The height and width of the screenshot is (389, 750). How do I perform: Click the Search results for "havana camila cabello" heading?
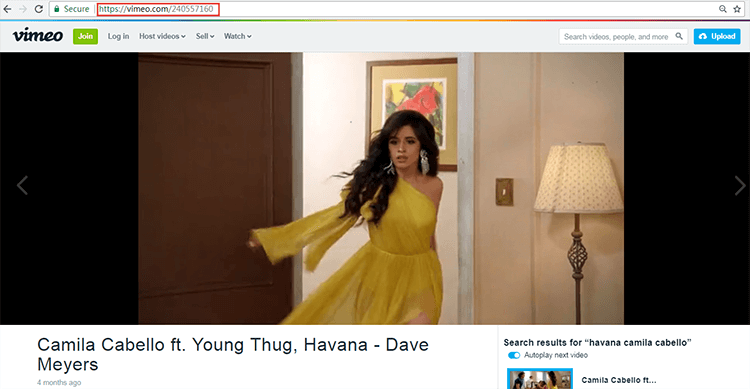tap(597, 343)
